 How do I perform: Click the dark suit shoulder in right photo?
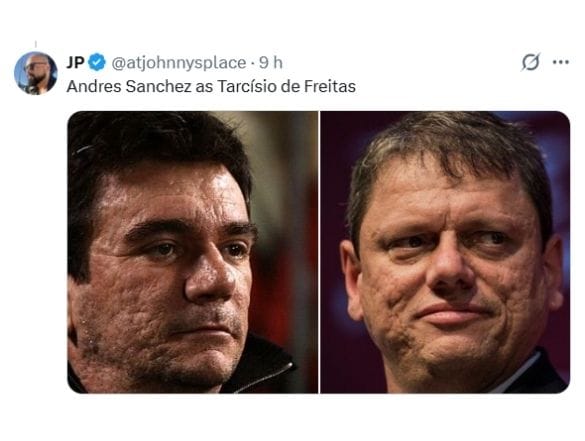[x=537, y=375]
